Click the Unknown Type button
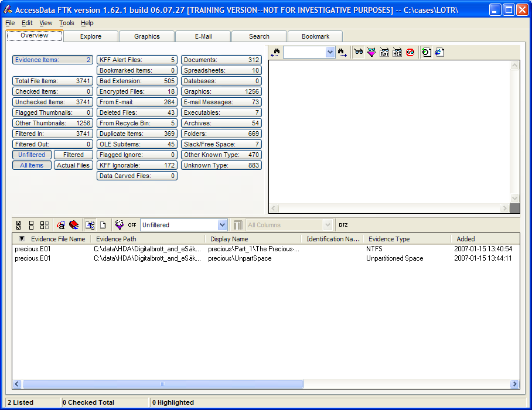This screenshot has width=532, height=410. pos(221,165)
